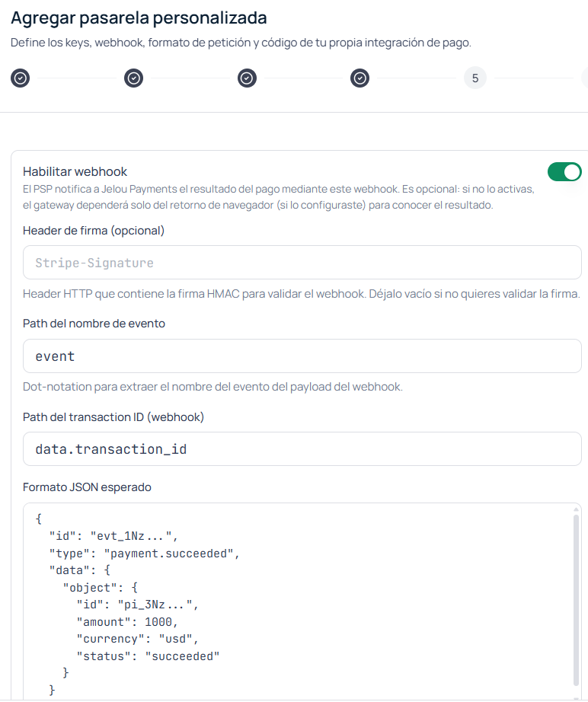
Task: Click the fourth completed step icon
Action: pyautogui.click(x=360, y=78)
